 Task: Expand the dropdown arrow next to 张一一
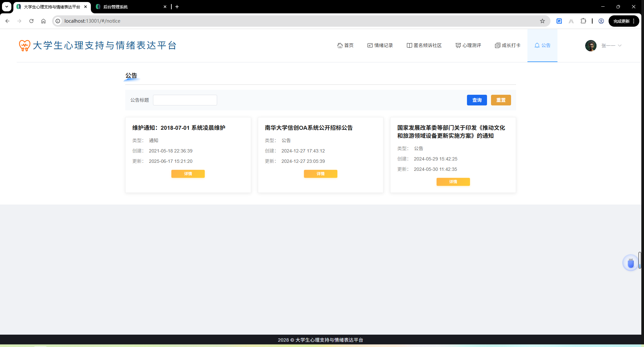point(620,45)
